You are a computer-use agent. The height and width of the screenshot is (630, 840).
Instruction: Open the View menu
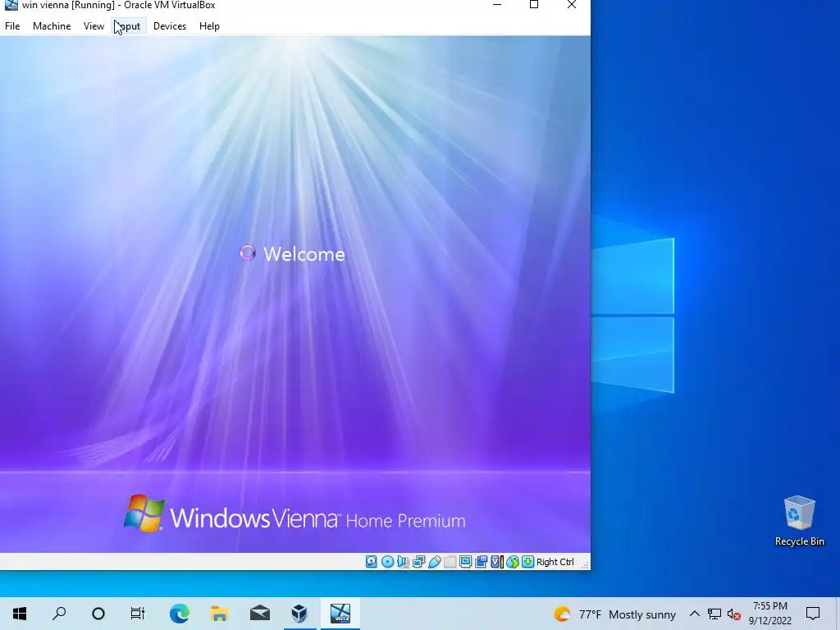[x=94, y=26]
